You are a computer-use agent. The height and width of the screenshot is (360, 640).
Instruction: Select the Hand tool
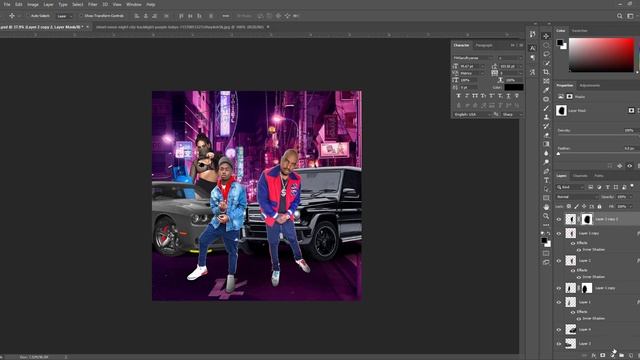point(546,207)
